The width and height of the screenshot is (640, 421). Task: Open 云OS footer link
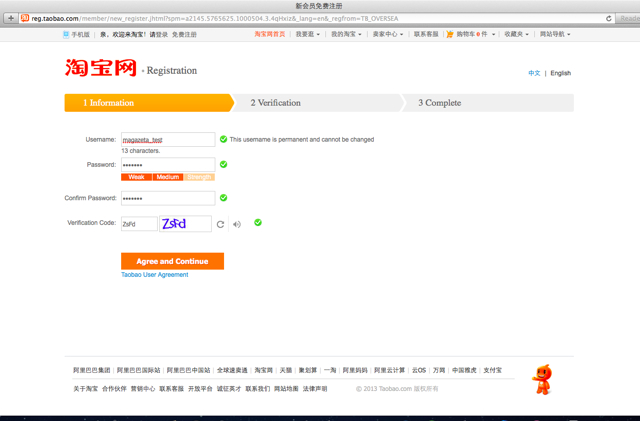pos(419,370)
